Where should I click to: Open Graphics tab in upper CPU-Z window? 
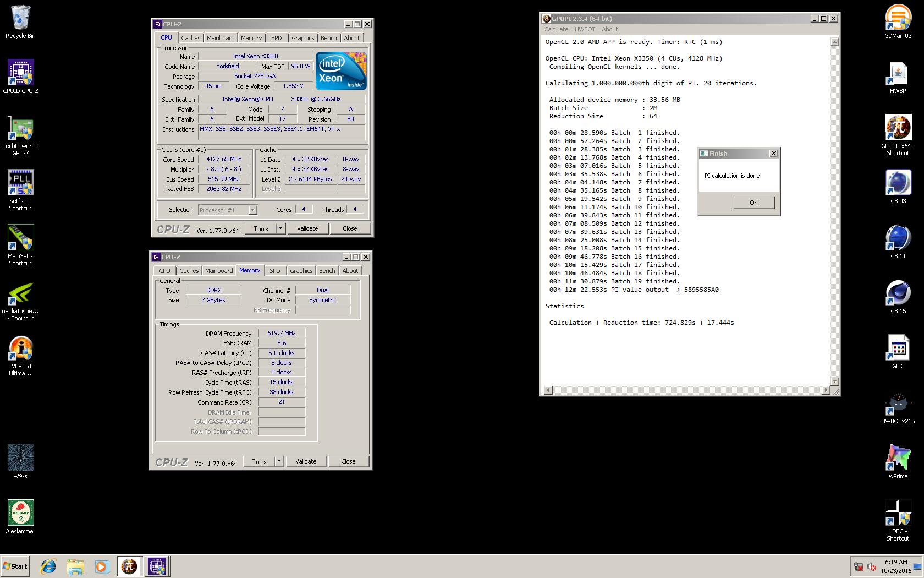[x=303, y=38]
